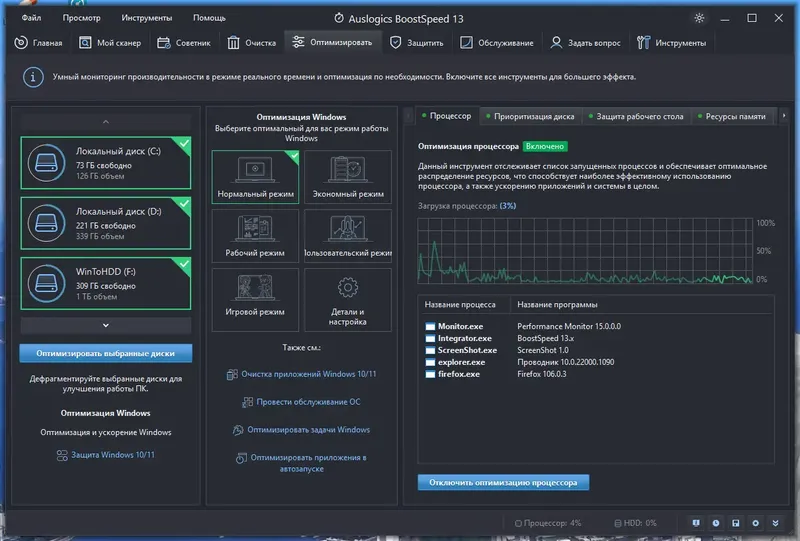800x541 pixels.
Task: Open the Защитить shield section
Action: (x=416, y=43)
